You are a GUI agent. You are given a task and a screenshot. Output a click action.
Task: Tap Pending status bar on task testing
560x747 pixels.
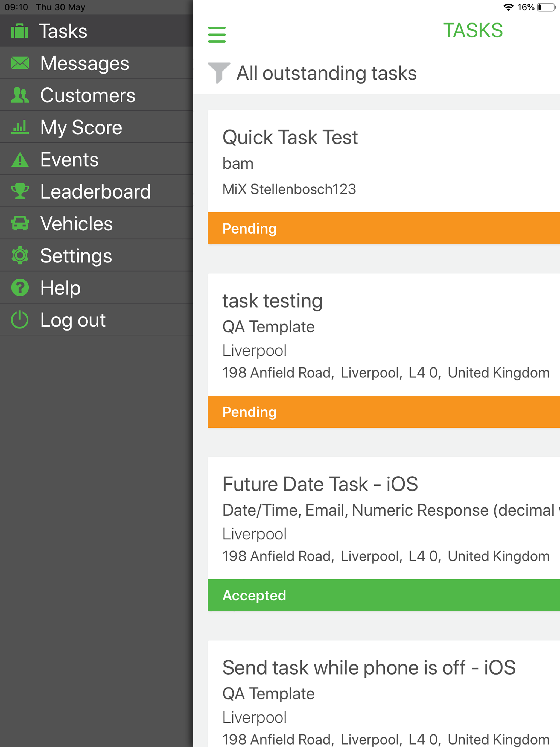(384, 412)
